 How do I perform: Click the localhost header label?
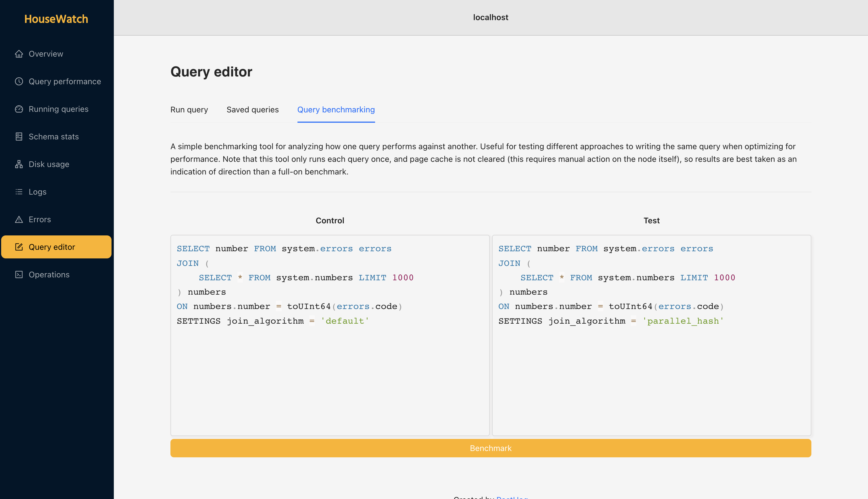491,17
